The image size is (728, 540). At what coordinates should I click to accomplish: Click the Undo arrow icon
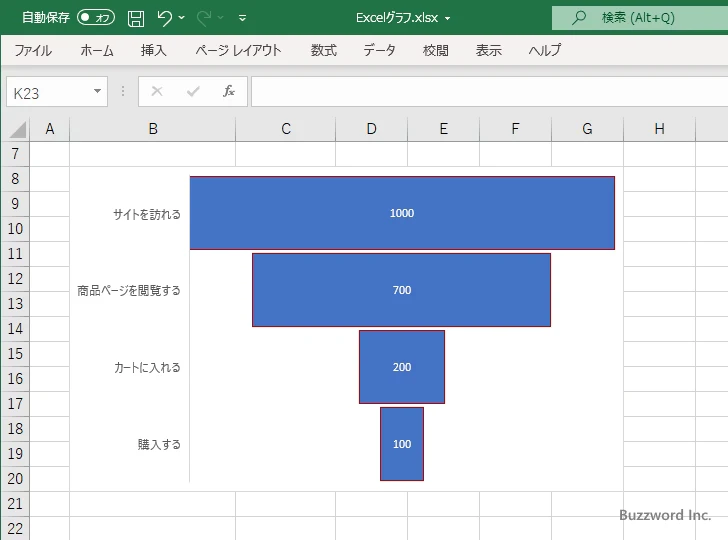point(164,18)
